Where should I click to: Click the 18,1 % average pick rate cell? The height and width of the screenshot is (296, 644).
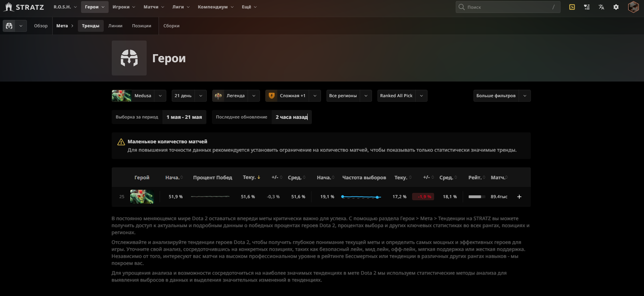[x=450, y=197]
